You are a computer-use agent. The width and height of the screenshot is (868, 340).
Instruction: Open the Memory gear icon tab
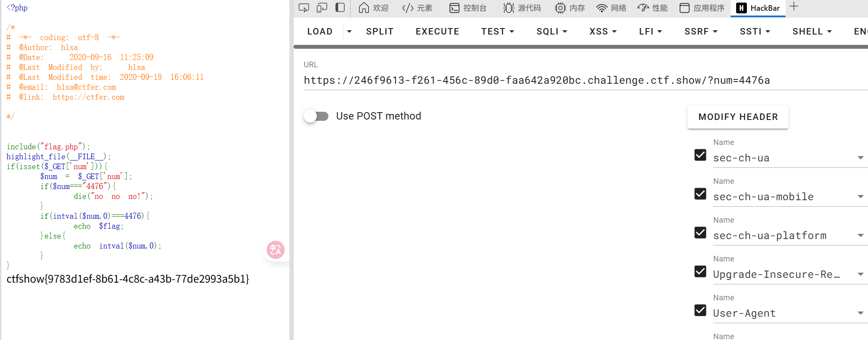[569, 8]
